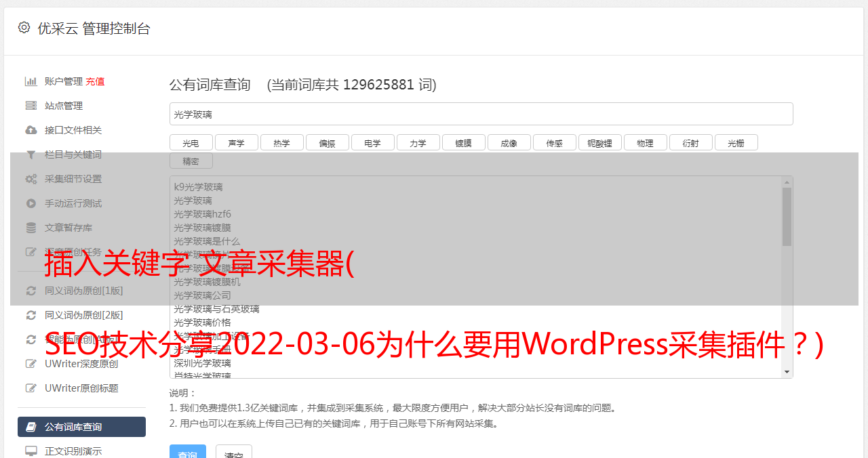
Task: Select the 光电 tag button
Action: (191, 142)
